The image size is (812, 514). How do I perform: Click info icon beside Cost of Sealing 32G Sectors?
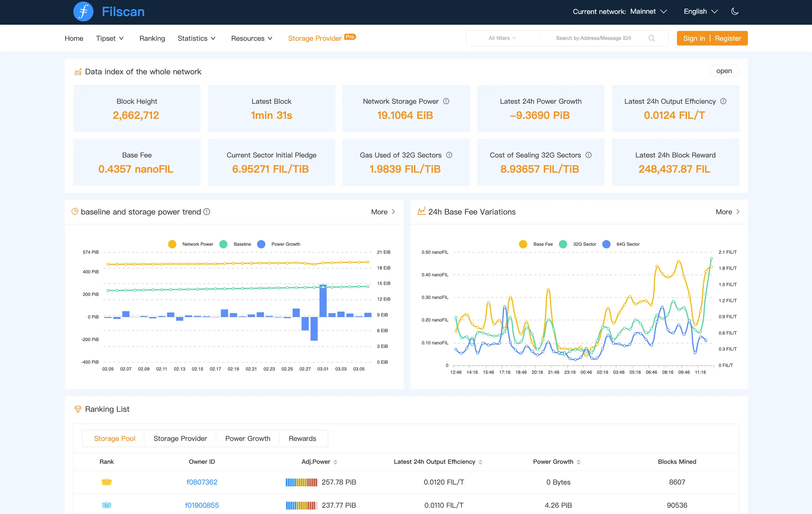point(589,155)
